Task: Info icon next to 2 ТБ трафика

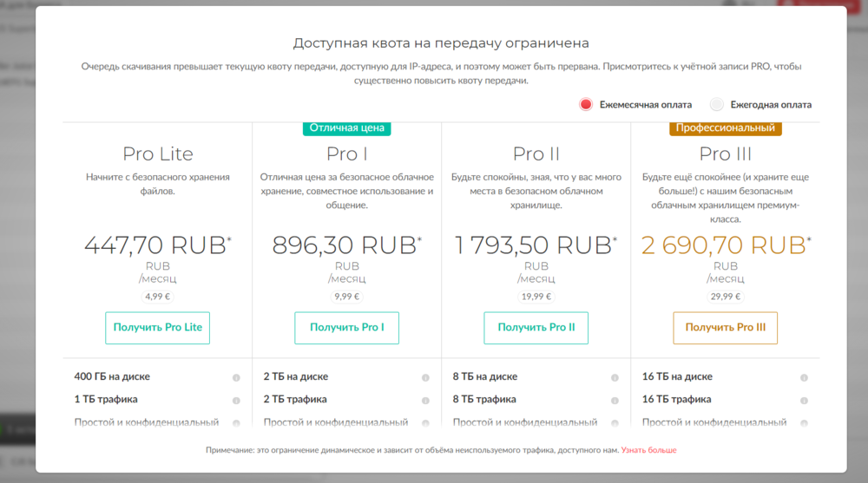Action: tap(425, 401)
